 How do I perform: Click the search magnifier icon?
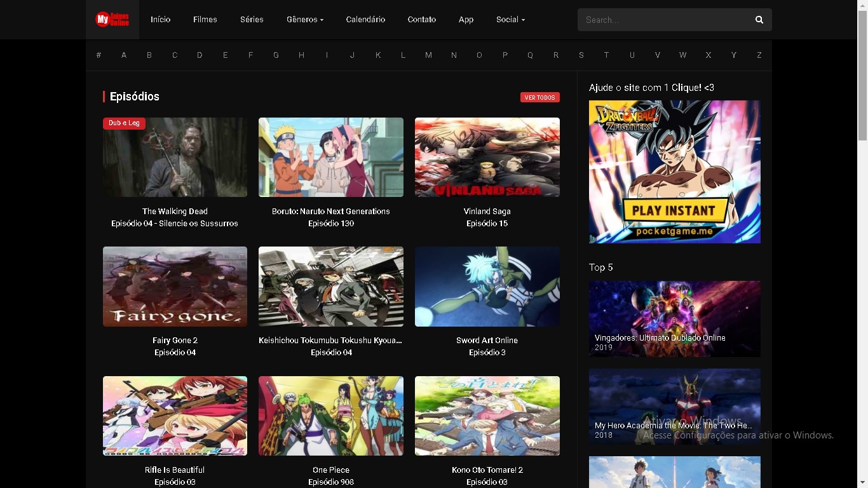pos(759,20)
